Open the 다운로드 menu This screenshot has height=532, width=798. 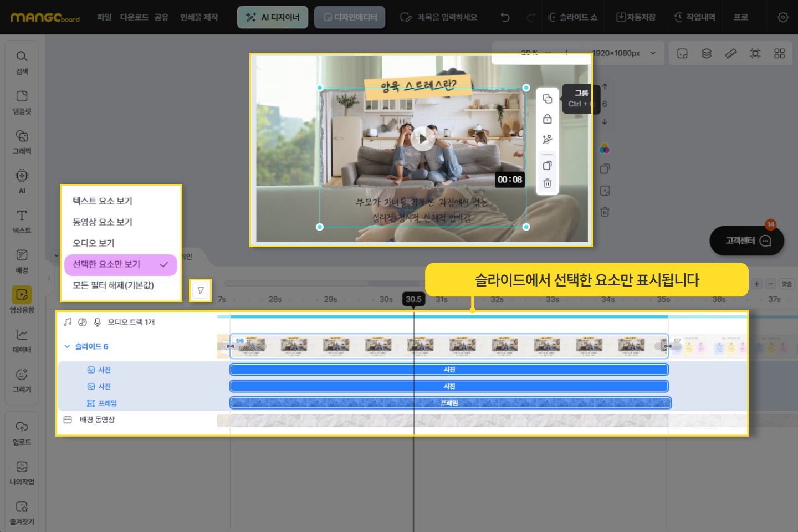[x=134, y=17]
